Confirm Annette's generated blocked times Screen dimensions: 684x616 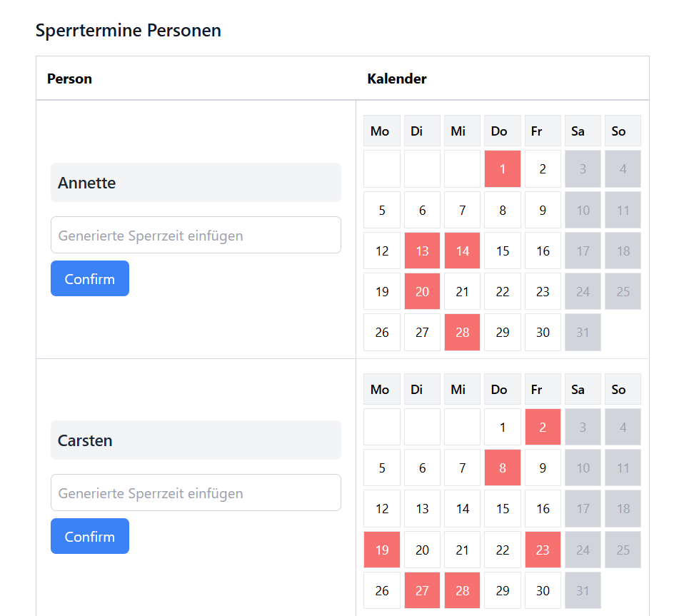89,278
